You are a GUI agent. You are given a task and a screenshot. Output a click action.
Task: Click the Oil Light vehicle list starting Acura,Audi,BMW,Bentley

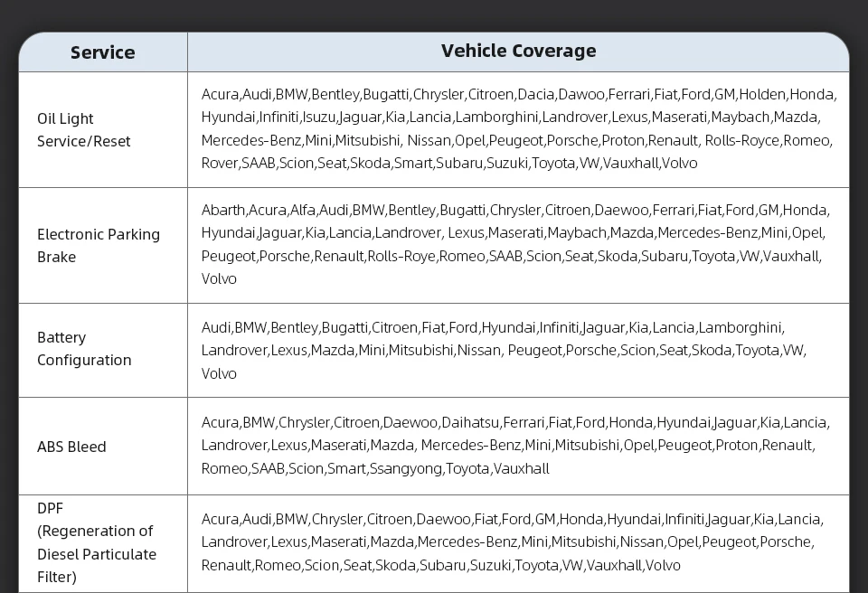click(518, 128)
